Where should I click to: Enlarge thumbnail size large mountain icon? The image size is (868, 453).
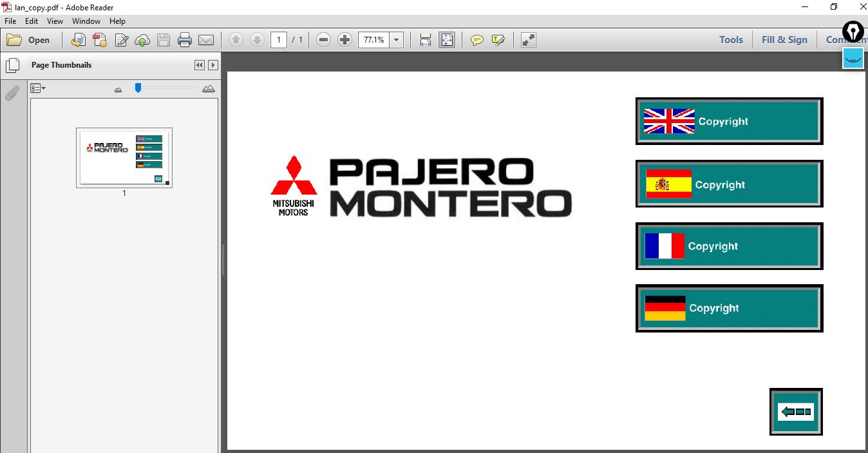click(209, 88)
